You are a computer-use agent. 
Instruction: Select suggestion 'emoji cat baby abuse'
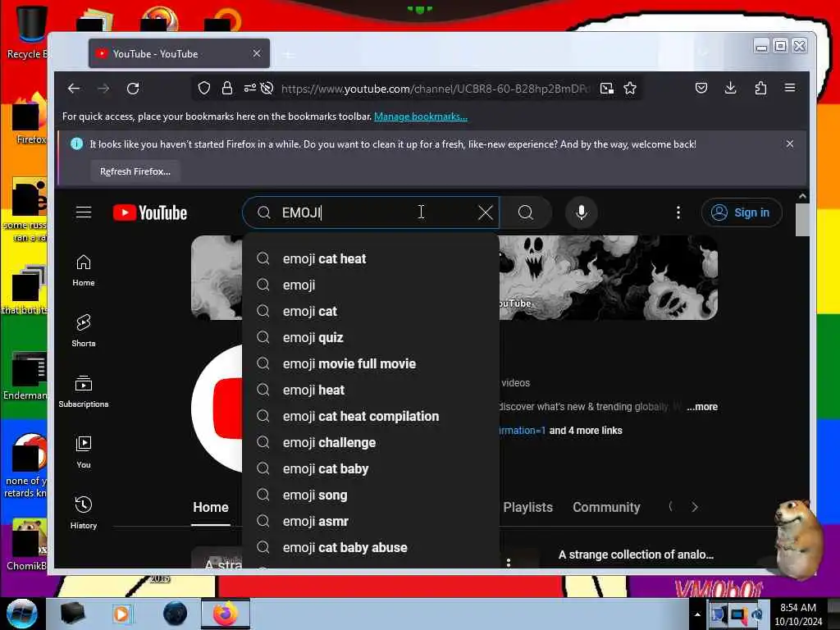tap(371, 547)
